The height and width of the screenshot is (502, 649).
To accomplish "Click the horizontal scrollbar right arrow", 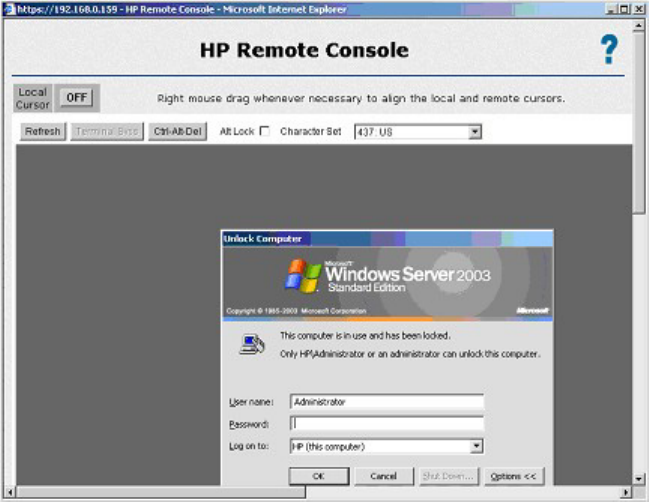I will pyautogui.click(x=626, y=492).
